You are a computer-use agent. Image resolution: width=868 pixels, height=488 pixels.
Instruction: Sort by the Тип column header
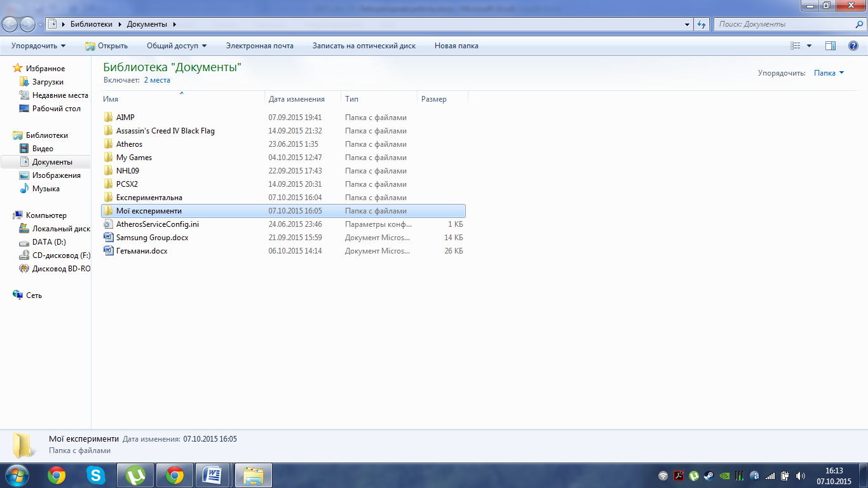pos(379,99)
